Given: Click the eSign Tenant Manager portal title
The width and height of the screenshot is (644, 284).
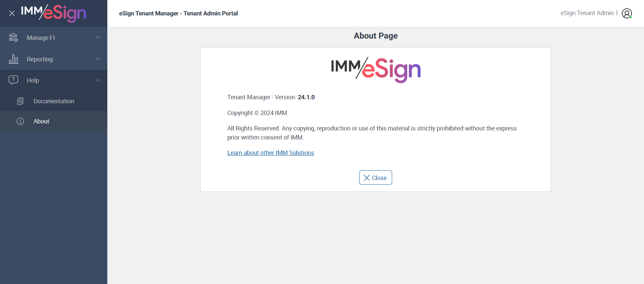Looking at the screenshot, I should (178, 13).
